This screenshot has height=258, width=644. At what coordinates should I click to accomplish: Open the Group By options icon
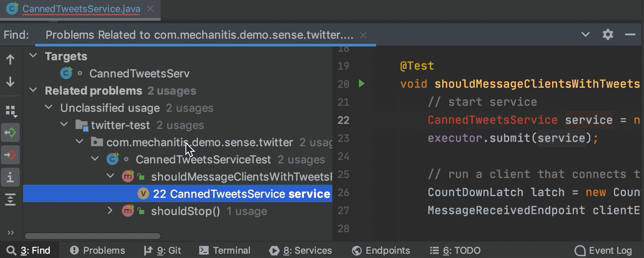[11, 111]
